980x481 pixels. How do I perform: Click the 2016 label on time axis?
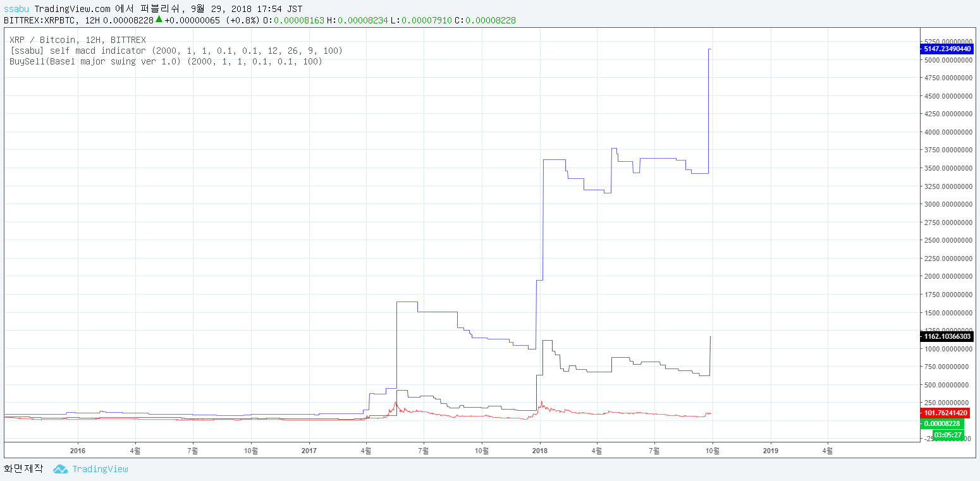pyautogui.click(x=77, y=451)
